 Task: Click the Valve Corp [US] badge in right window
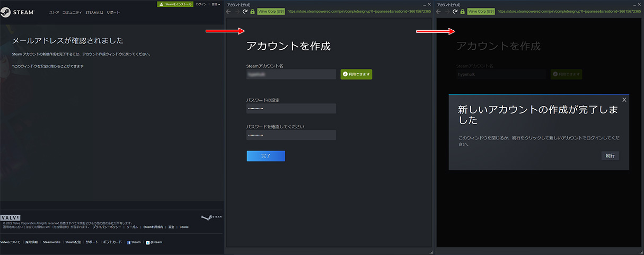click(480, 11)
